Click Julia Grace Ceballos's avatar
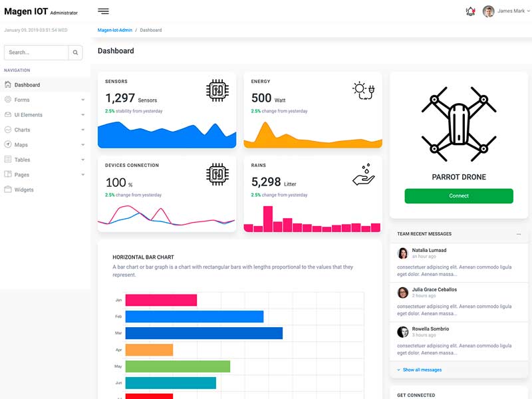The image size is (532, 399). point(403,293)
